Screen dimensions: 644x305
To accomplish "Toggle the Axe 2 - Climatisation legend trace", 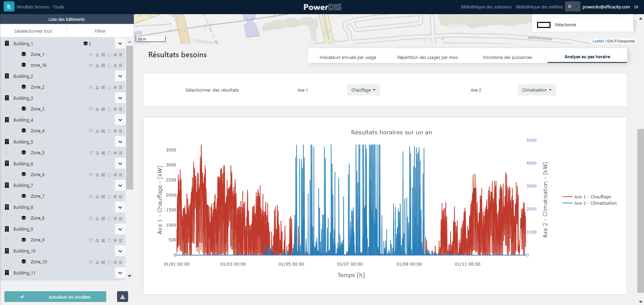I will coord(590,203).
